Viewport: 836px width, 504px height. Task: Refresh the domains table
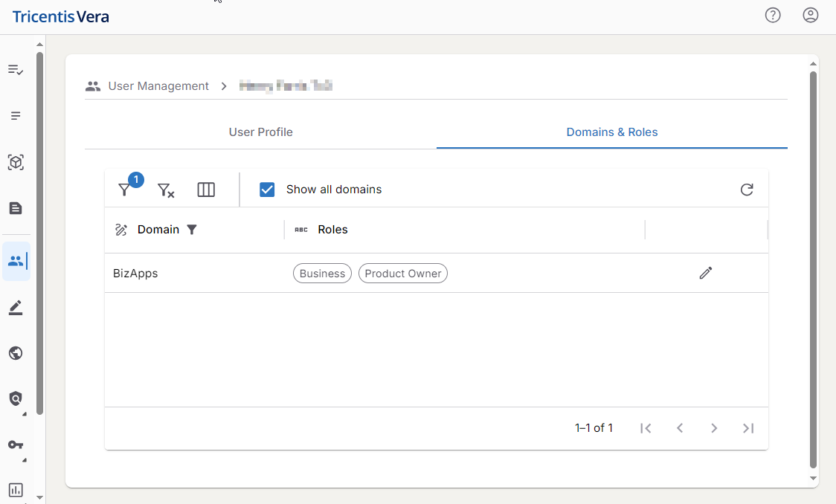[x=747, y=190]
